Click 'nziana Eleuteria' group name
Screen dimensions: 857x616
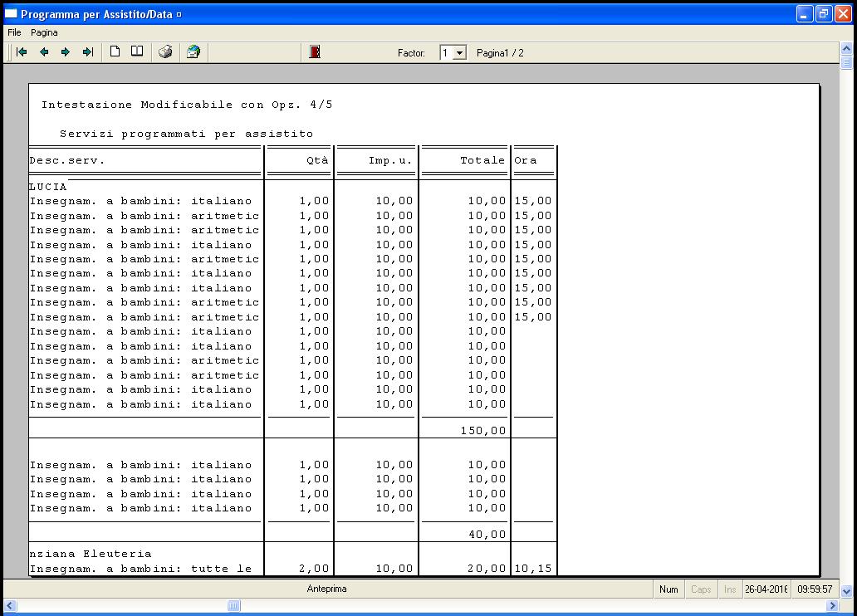[x=91, y=554]
